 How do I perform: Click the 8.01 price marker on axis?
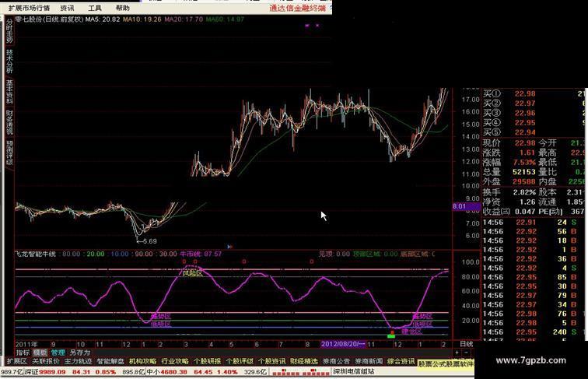(466, 206)
